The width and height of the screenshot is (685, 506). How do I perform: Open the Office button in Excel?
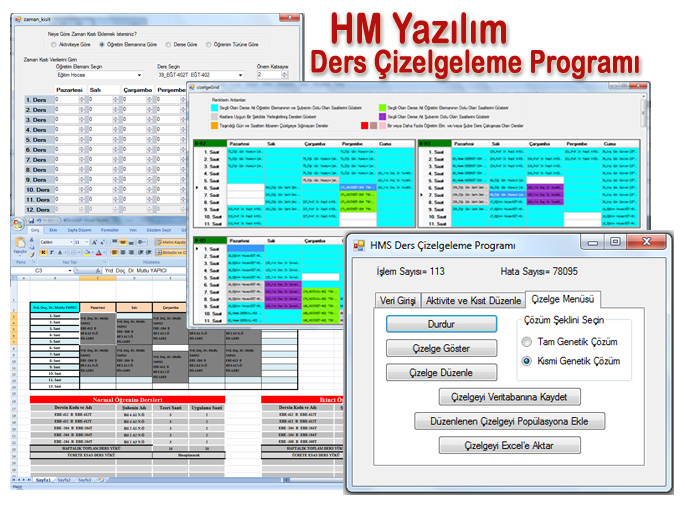pyautogui.click(x=18, y=224)
